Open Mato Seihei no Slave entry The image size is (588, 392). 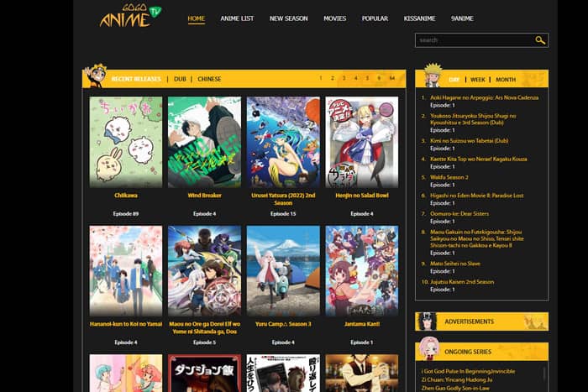(455, 264)
